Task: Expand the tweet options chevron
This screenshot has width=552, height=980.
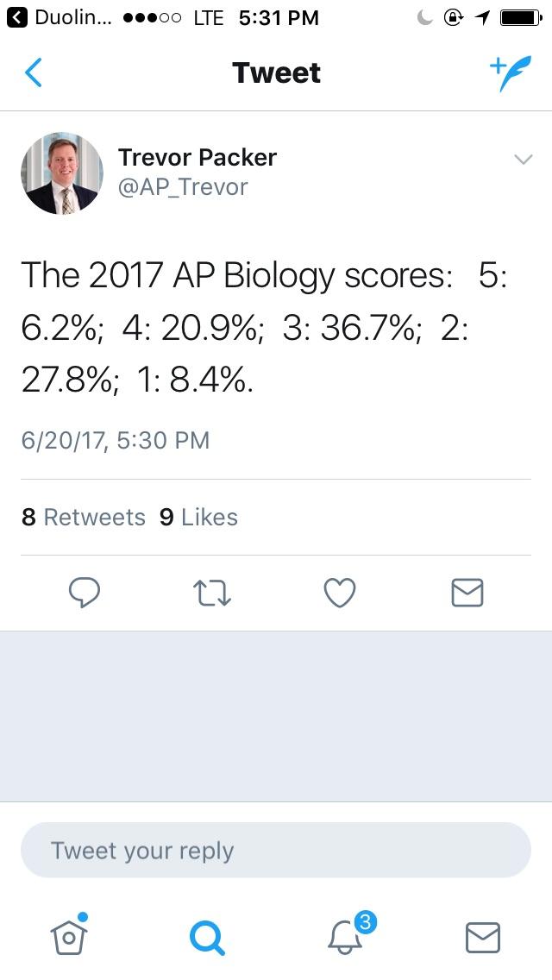Action: (x=524, y=159)
